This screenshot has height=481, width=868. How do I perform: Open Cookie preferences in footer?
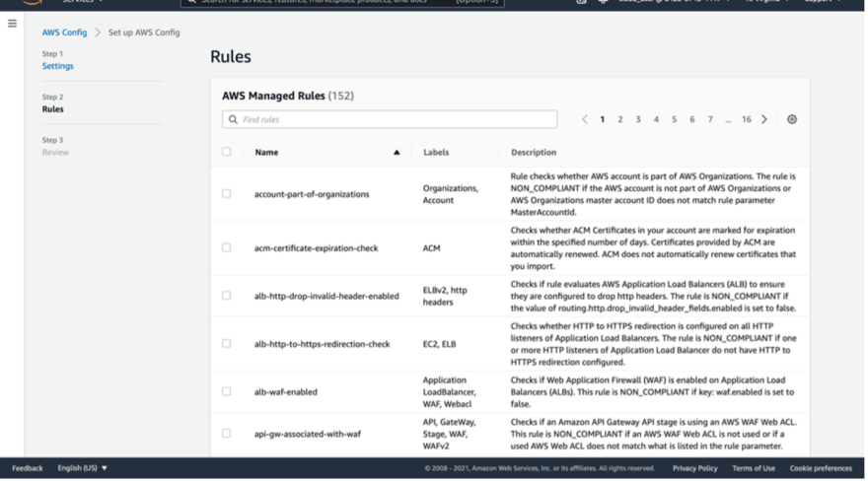pos(821,468)
